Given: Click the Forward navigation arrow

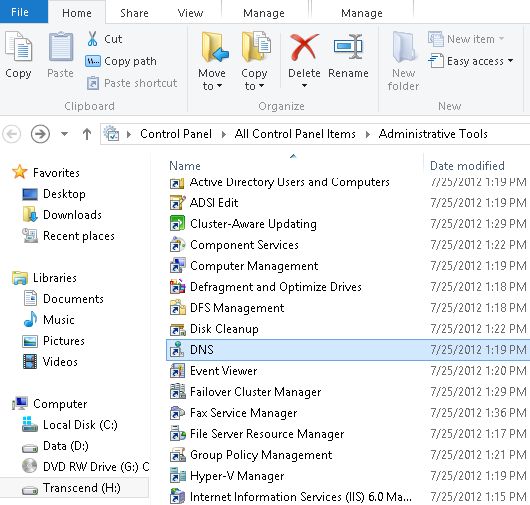Looking at the screenshot, I should [x=40, y=134].
